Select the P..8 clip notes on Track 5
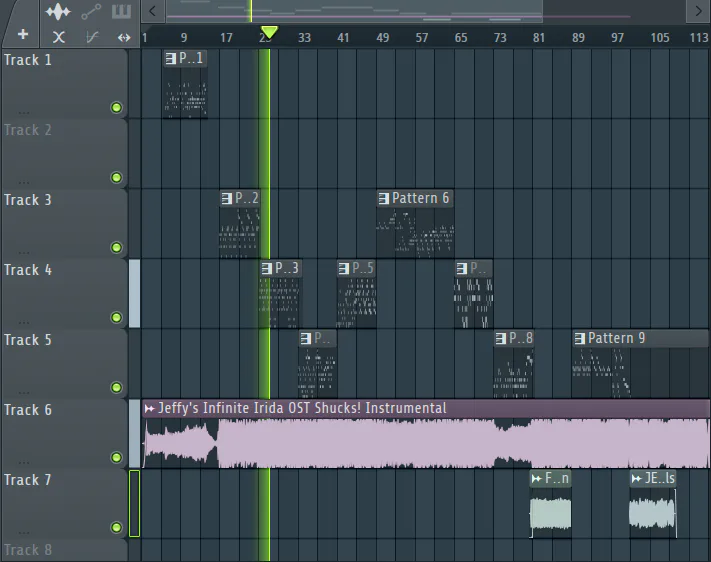Viewport: 711px width, 562px height. [x=513, y=372]
